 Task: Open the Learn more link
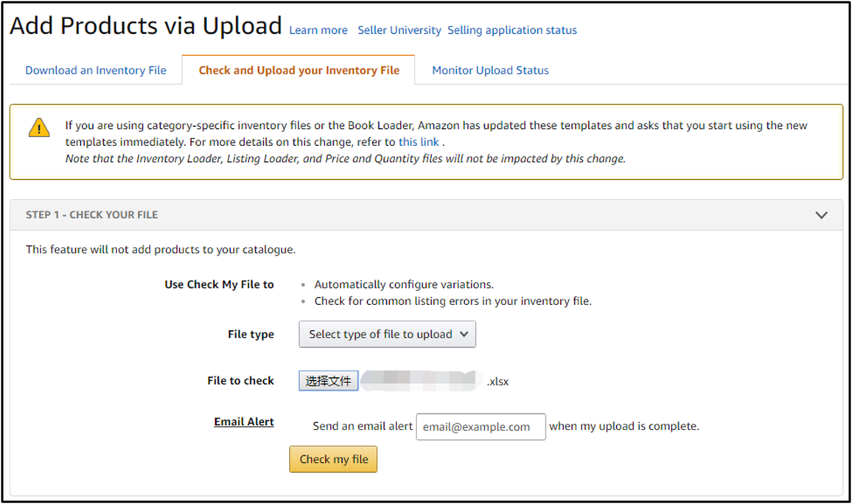coord(318,30)
